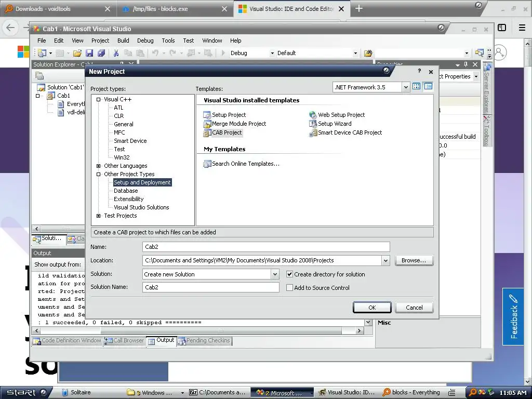Expand the Test Projects tree node
The height and width of the screenshot is (399, 532).
pyautogui.click(x=98, y=216)
